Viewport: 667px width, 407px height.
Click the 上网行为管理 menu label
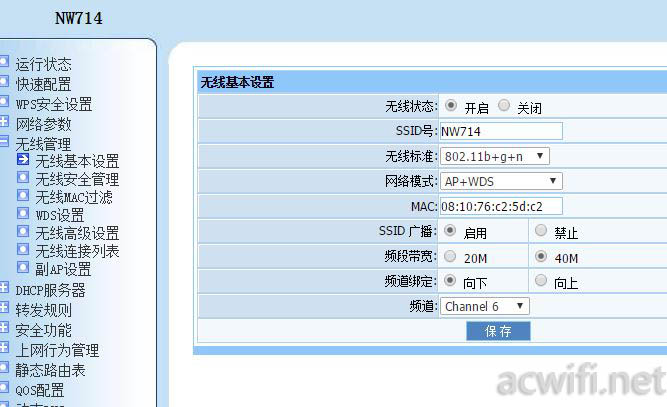coord(57,350)
